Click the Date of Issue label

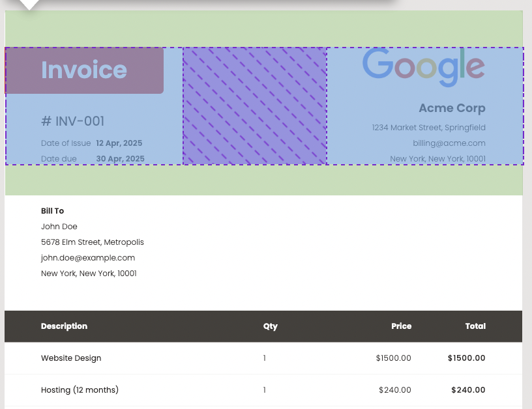66,143
